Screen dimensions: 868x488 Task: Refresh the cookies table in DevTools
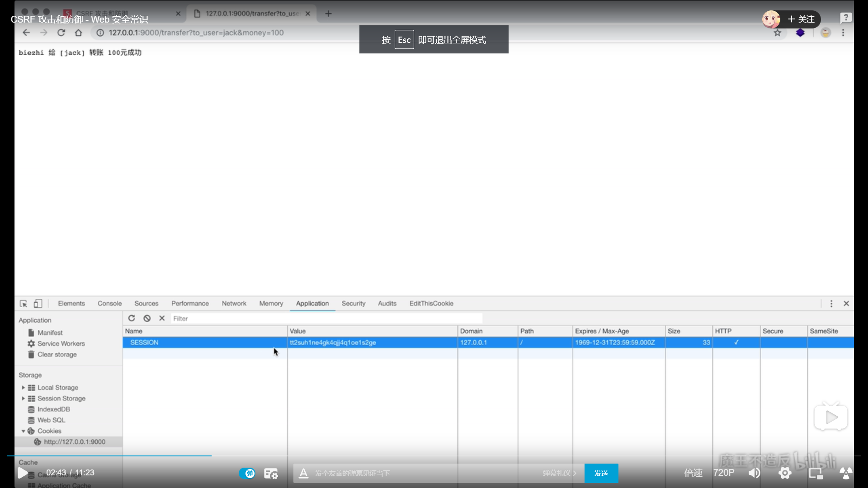pyautogui.click(x=132, y=318)
